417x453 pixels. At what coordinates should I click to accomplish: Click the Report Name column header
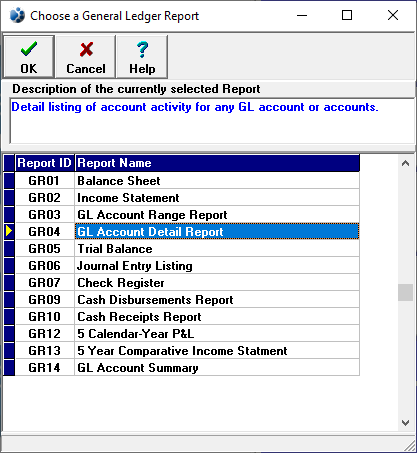(x=217, y=163)
